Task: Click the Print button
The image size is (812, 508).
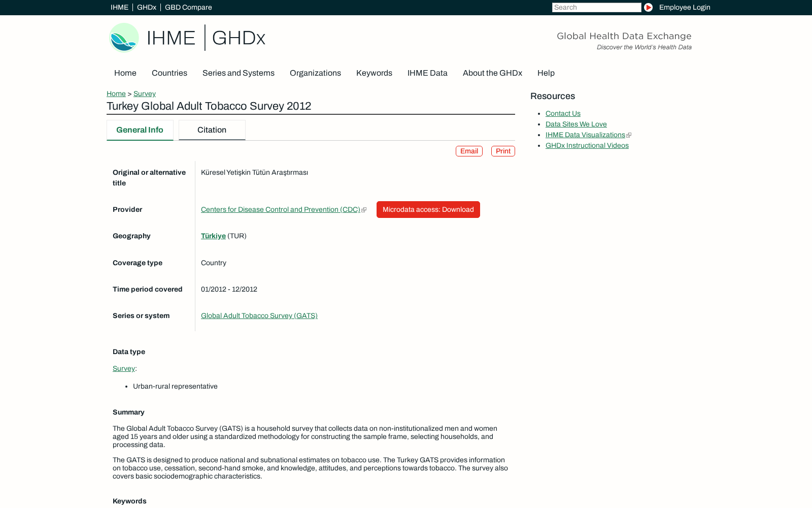Action: pos(503,151)
